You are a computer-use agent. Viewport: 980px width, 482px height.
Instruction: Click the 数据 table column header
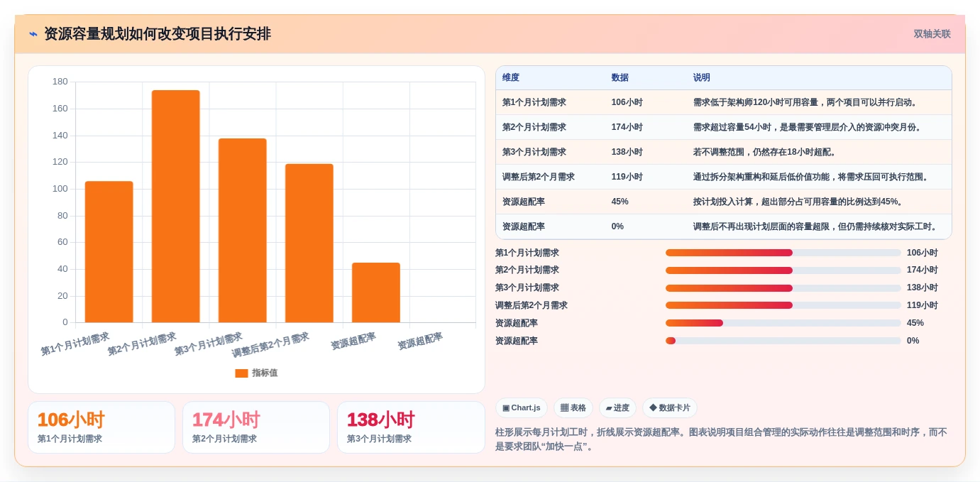click(620, 77)
